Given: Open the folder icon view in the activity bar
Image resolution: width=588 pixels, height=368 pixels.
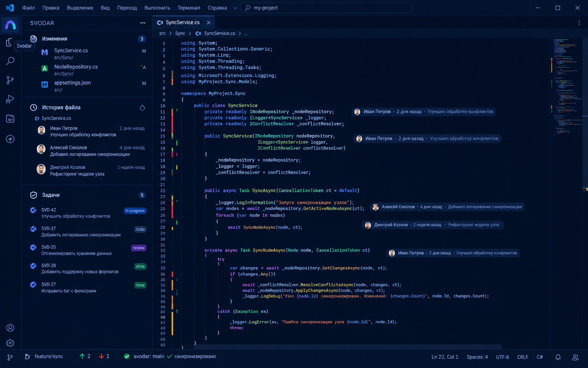Looking at the screenshot, I should 10,119.
